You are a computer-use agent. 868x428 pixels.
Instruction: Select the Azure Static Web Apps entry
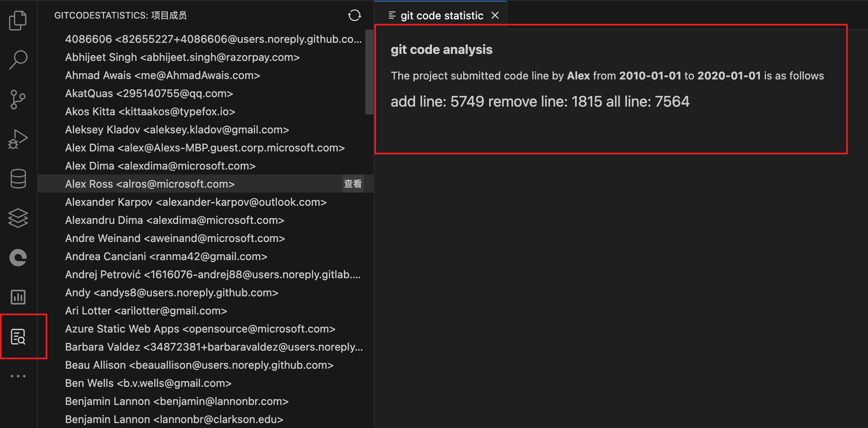pyautogui.click(x=200, y=329)
